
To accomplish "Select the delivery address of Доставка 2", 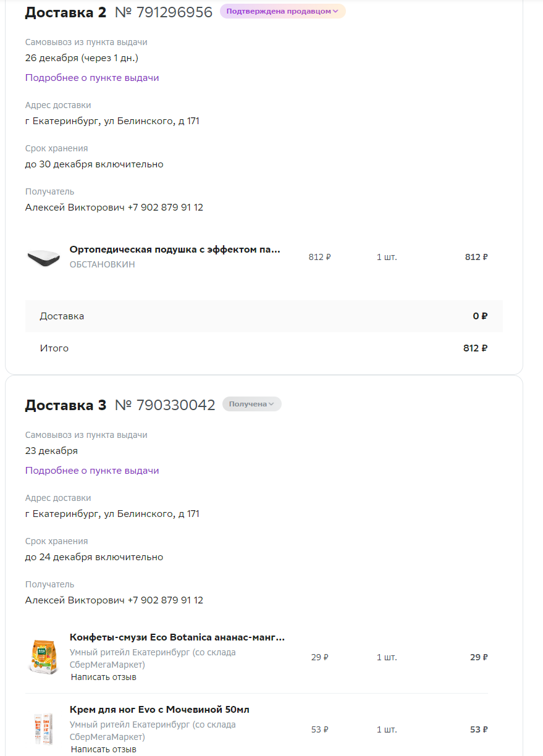I will 112,121.
